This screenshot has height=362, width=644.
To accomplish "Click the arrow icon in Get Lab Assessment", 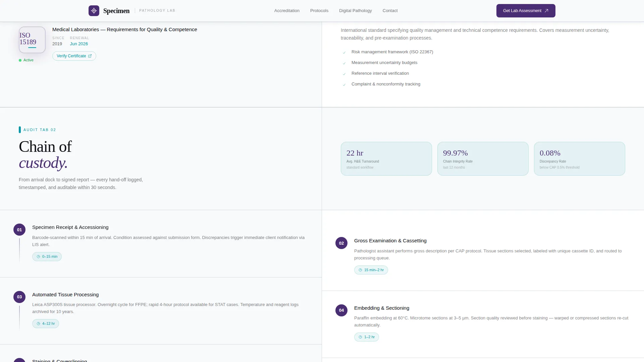I will point(546,11).
